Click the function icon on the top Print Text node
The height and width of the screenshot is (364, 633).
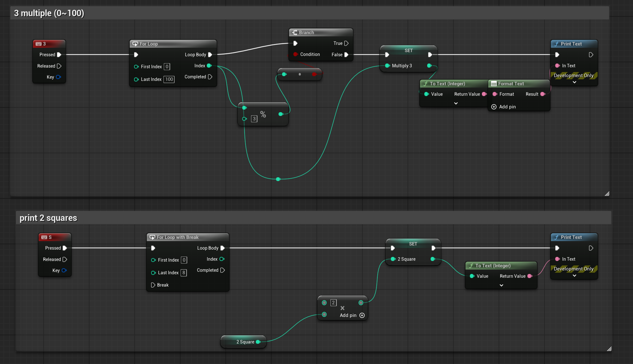pyautogui.click(x=556, y=44)
